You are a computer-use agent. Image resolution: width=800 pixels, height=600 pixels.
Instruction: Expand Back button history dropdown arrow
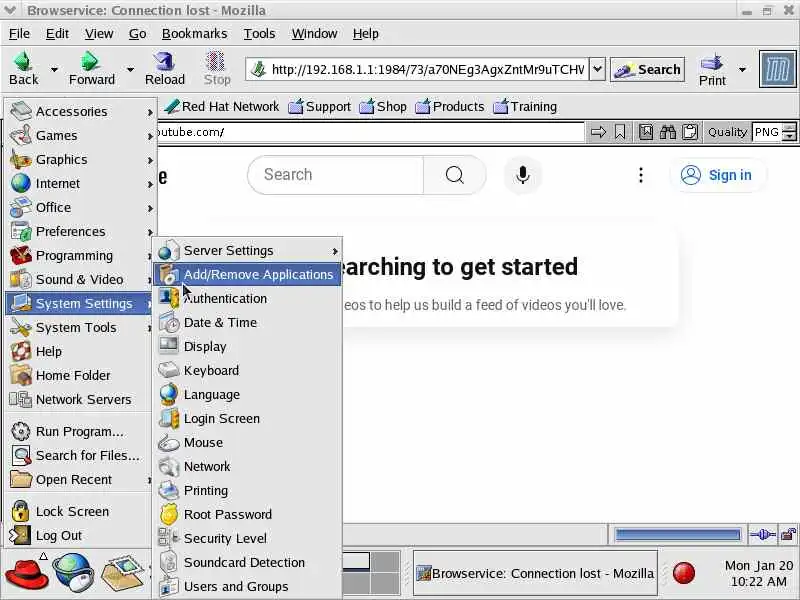pyautogui.click(x=54, y=69)
